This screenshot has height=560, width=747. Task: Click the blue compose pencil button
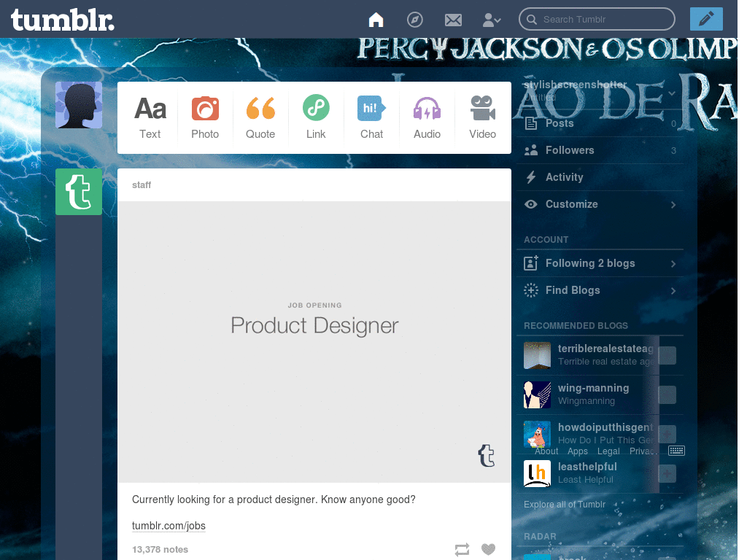(706, 19)
